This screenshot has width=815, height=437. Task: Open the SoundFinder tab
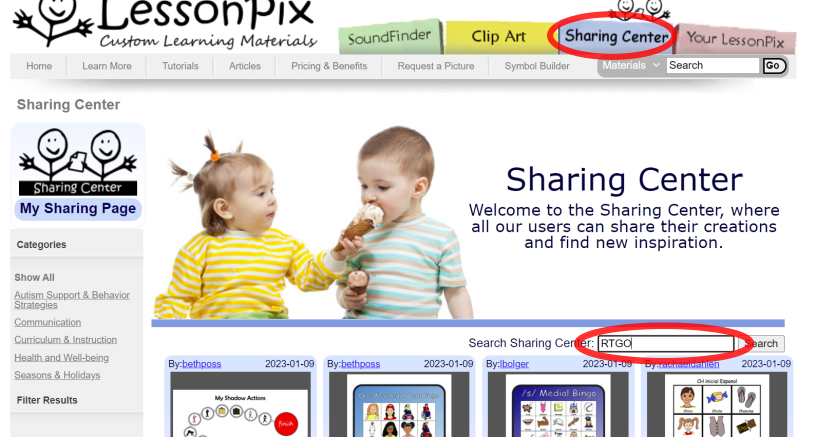[389, 37]
